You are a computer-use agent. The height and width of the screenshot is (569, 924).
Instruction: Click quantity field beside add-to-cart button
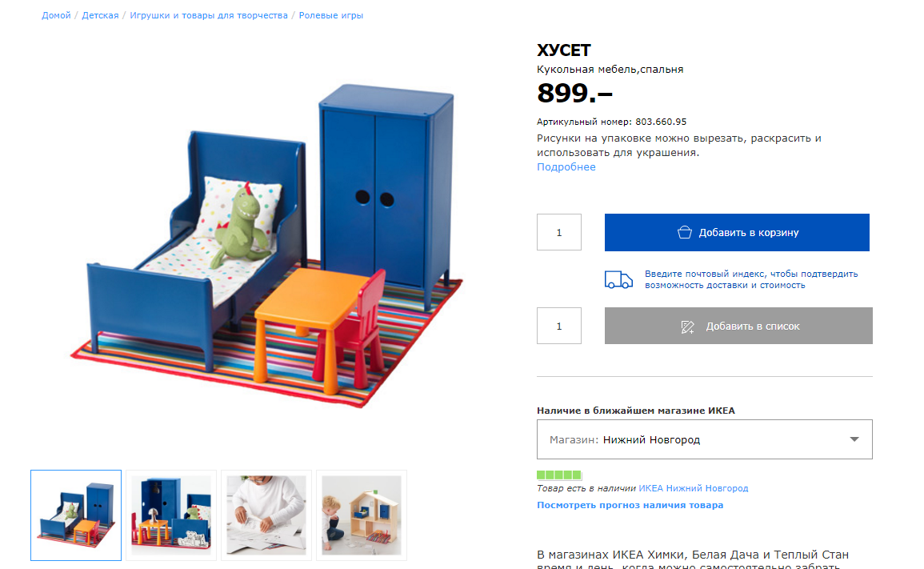coord(558,232)
